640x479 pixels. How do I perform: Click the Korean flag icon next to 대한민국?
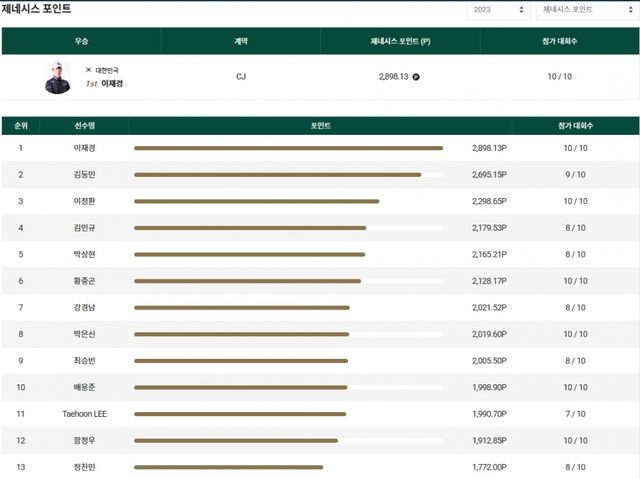pyautogui.click(x=88, y=70)
